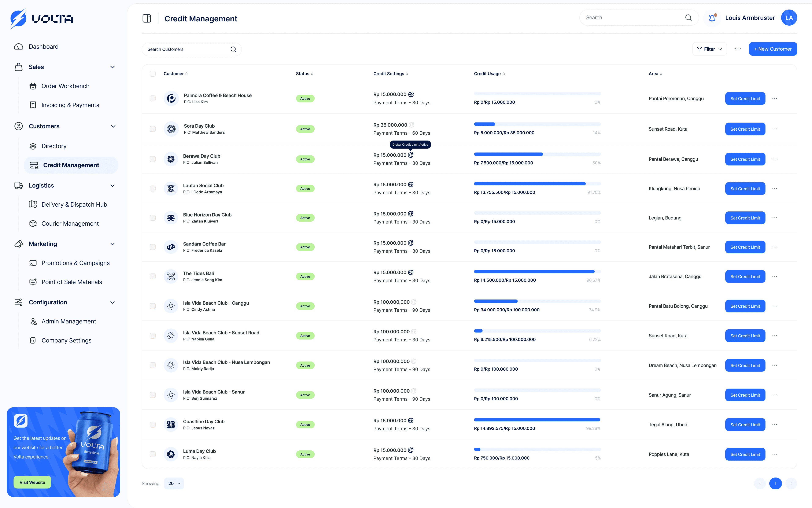
Task: Click Sora Day Club logo avatar
Action: tap(171, 129)
